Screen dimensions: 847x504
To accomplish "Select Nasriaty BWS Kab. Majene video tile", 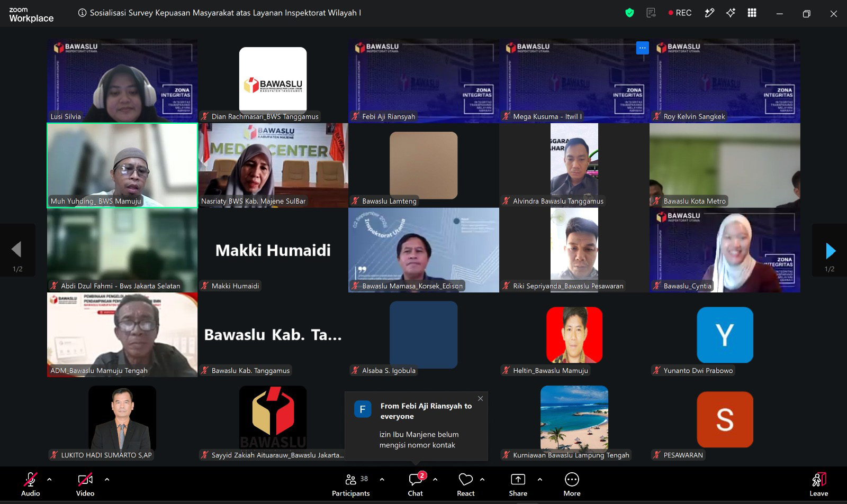I will point(273,166).
